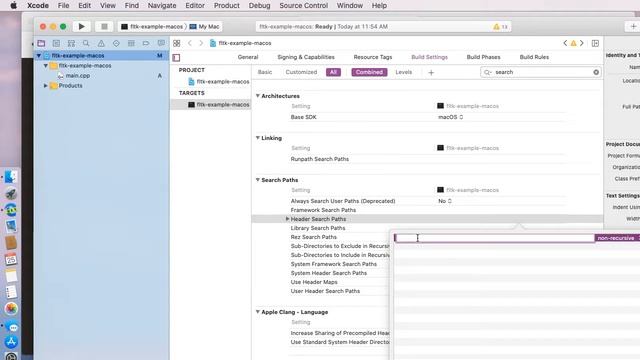Choose the My Mac run destination
Viewport: 640px width, 360px height.
pyautogui.click(x=204, y=27)
